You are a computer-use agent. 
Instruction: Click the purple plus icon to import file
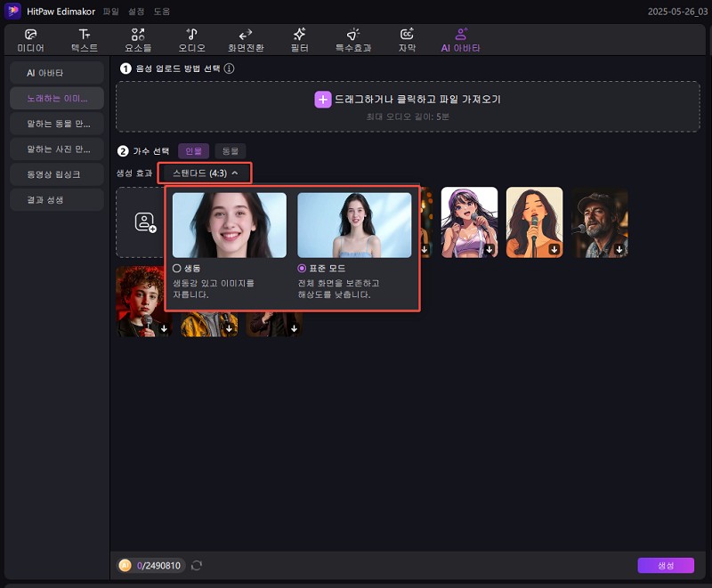click(323, 100)
